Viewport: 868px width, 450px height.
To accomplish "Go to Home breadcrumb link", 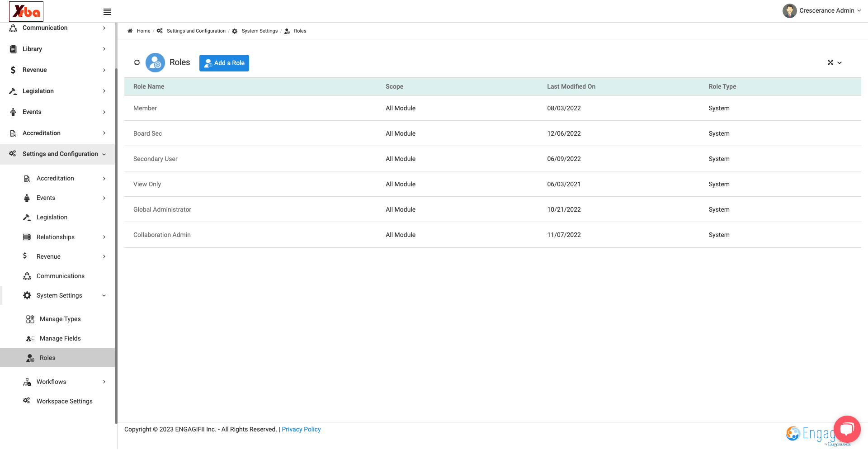I will [143, 31].
